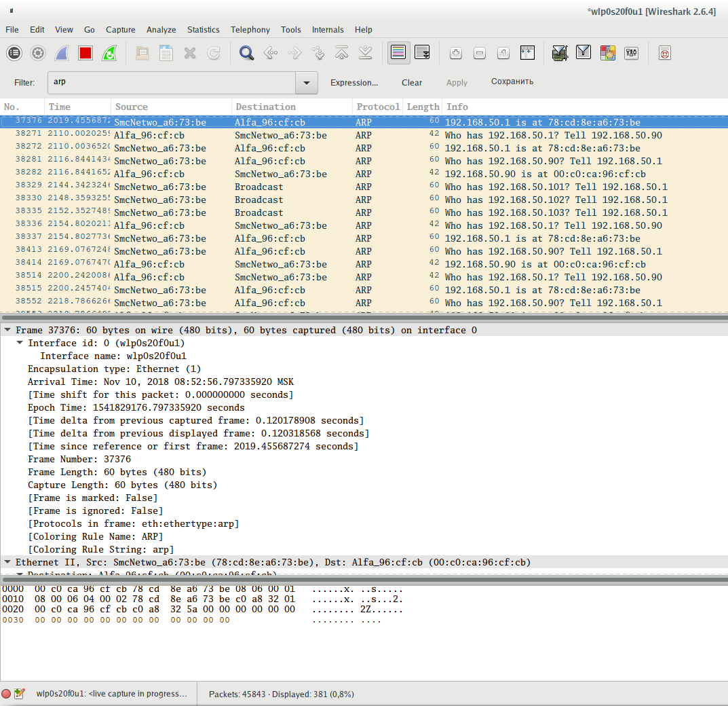This screenshot has height=706, width=728.
Task: Collapse the Interface id tree node
Action: click(20, 343)
